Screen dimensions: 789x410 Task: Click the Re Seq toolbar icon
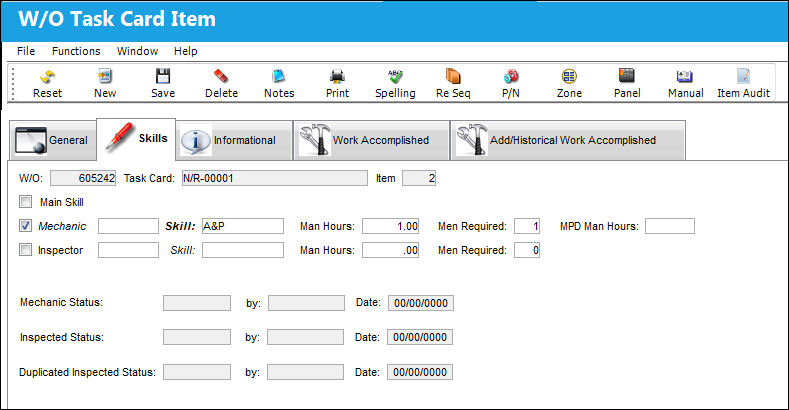coord(453,84)
